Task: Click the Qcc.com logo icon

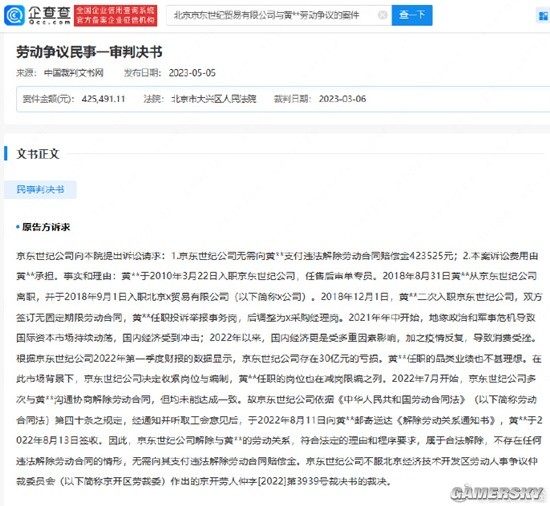Action: (x=14, y=15)
